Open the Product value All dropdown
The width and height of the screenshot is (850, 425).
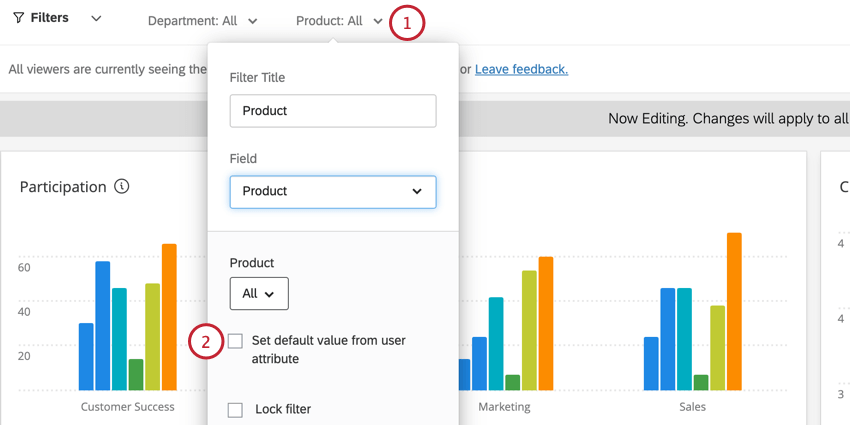click(x=259, y=294)
